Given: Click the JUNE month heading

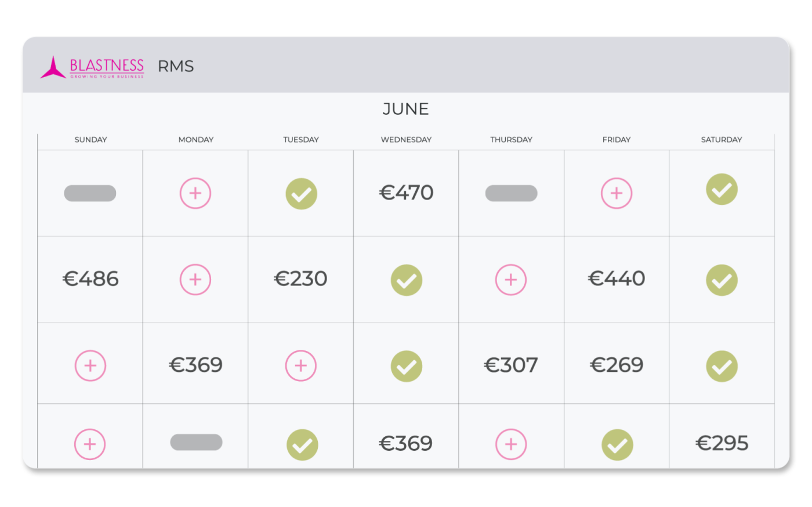Looking at the screenshot, I should [x=406, y=109].
